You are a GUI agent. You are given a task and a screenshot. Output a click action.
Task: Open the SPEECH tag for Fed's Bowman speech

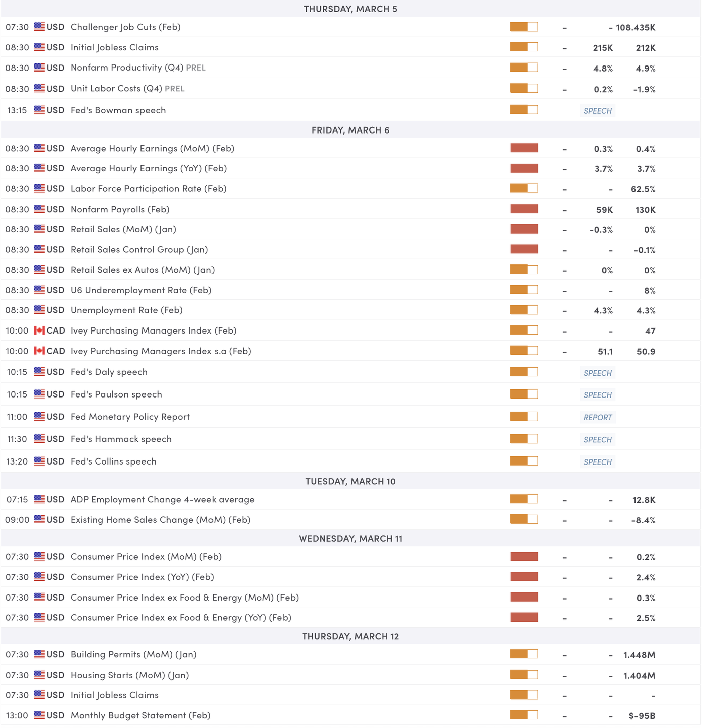pos(598,111)
